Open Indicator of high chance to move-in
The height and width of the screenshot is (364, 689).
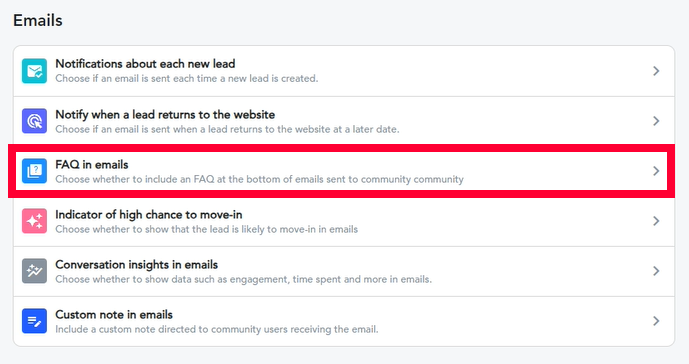pyautogui.click(x=344, y=221)
